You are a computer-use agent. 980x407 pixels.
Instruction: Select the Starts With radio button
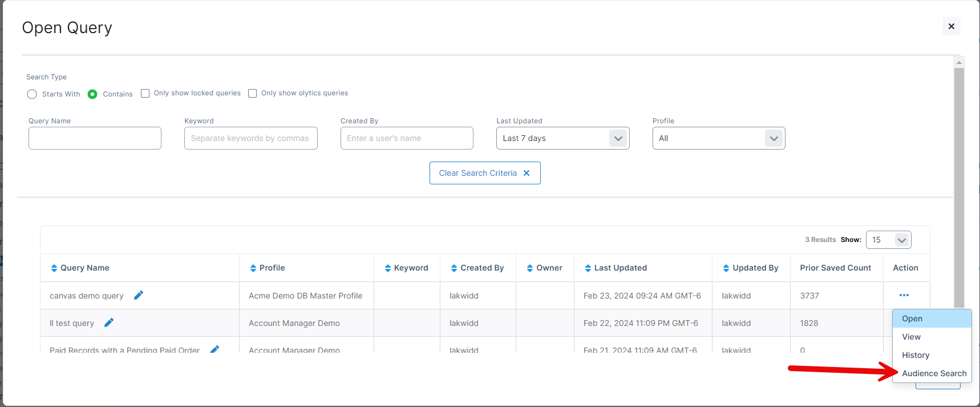tap(32, 94)
